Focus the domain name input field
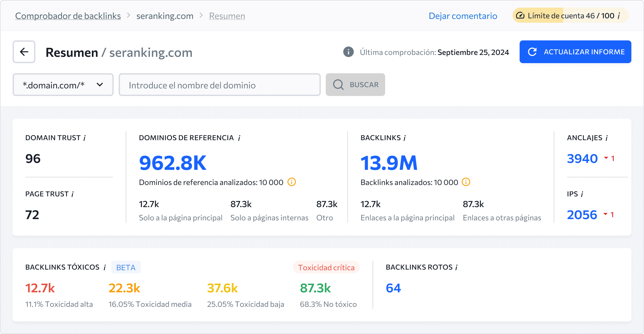Image resolution: width=644 pixels, height=334 pixels. point(220,85)
